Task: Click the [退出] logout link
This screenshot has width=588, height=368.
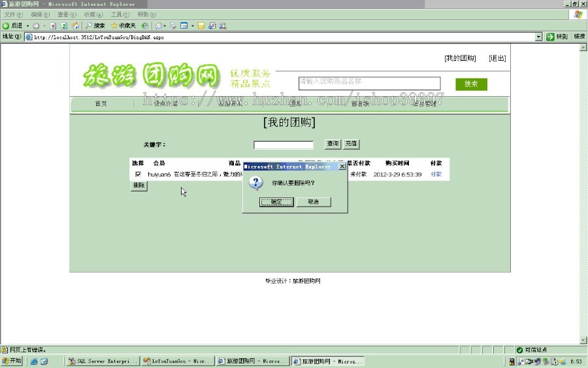Action: click(x=497, y=58)
